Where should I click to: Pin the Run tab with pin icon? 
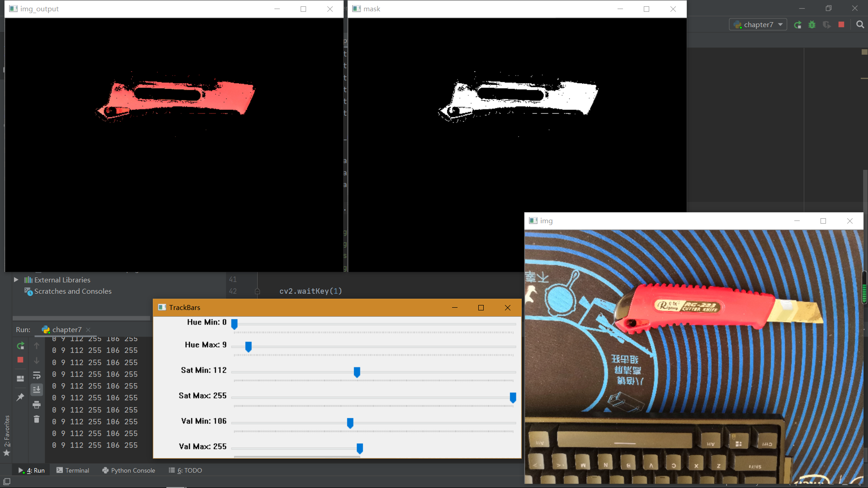[20, 397]
